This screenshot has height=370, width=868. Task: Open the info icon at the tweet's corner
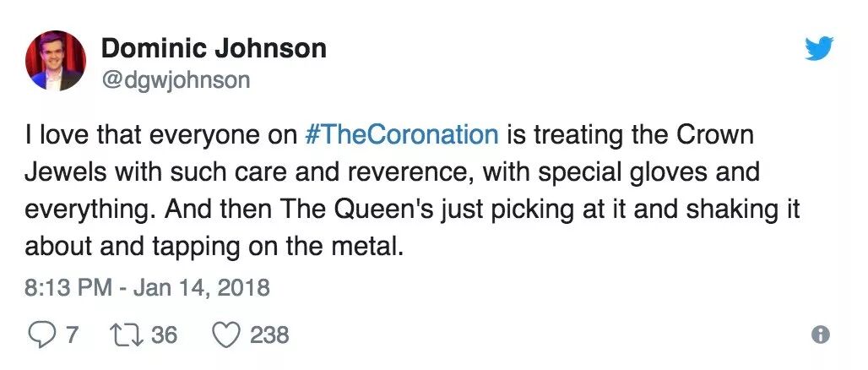821,335
